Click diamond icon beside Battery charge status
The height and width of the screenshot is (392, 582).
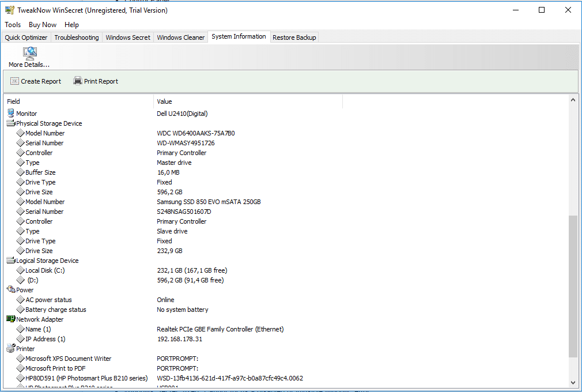pyautogui.click(x=20, y=310)
